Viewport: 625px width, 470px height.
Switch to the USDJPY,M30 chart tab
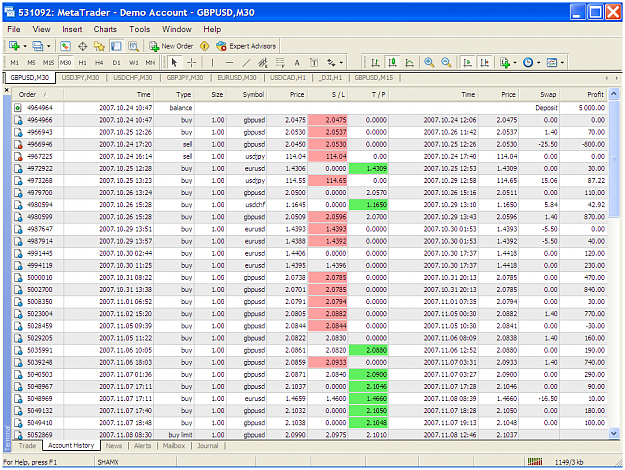point(81,78)
